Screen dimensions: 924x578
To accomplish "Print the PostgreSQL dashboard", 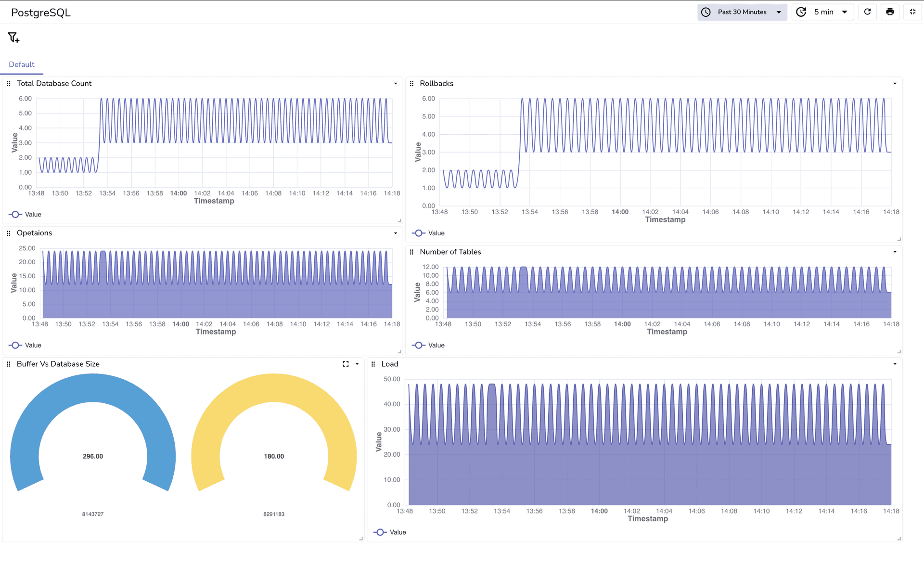I will click(890, 12).
